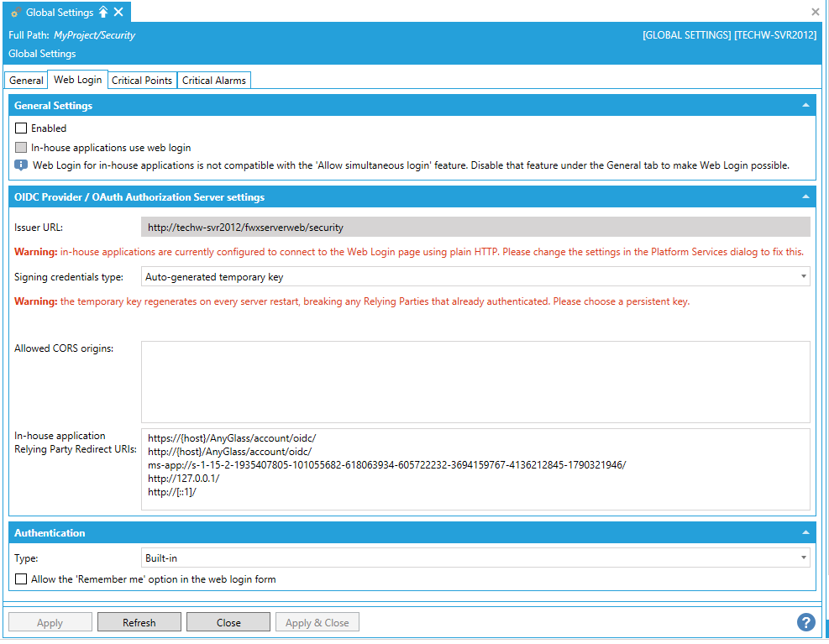829x644 pixels.
Task: Click the undock arrow icon on the Global Settings tab
Action: pos(103,12)
